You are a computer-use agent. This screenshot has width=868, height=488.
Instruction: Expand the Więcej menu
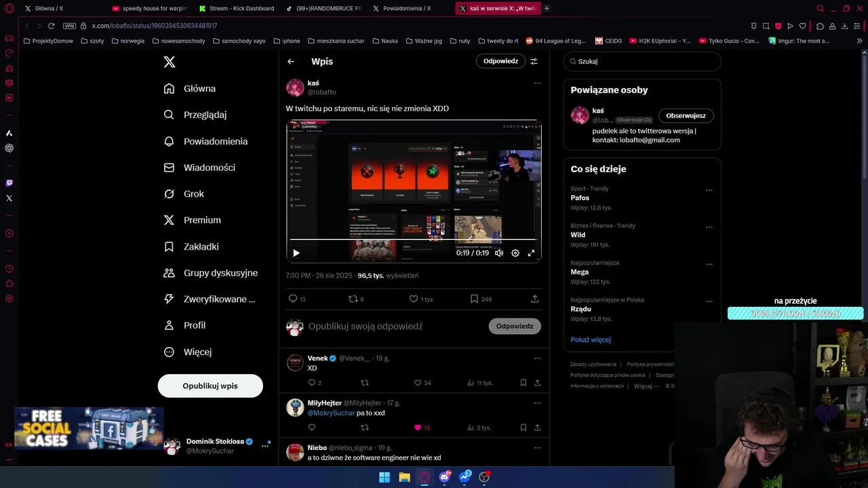pos(188,352)
